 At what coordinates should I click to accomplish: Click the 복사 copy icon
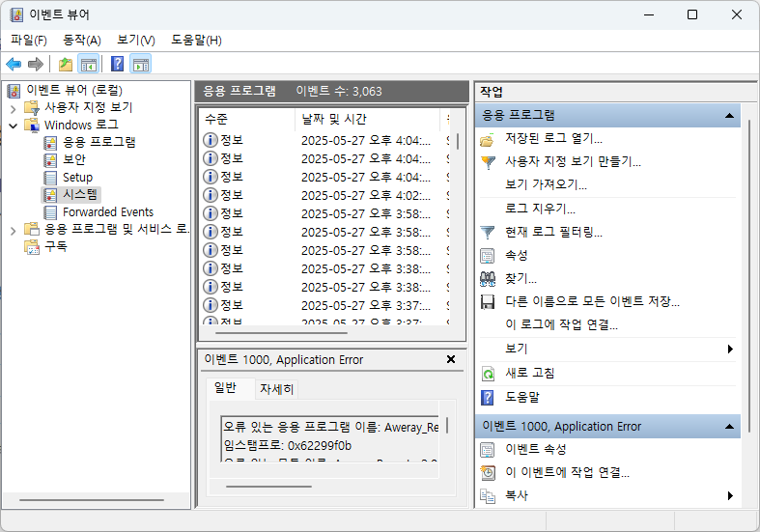(x=487, y=495)
